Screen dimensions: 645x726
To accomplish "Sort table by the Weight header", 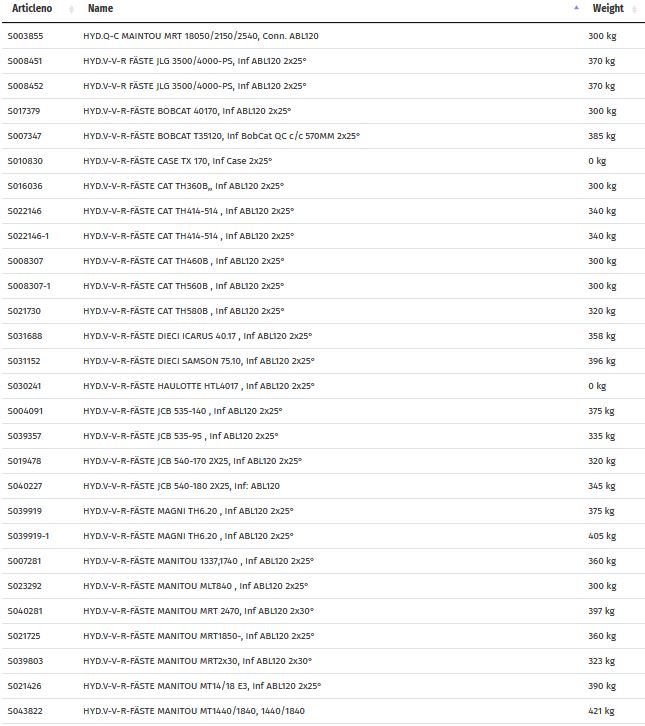I will (x=607, y=9).
